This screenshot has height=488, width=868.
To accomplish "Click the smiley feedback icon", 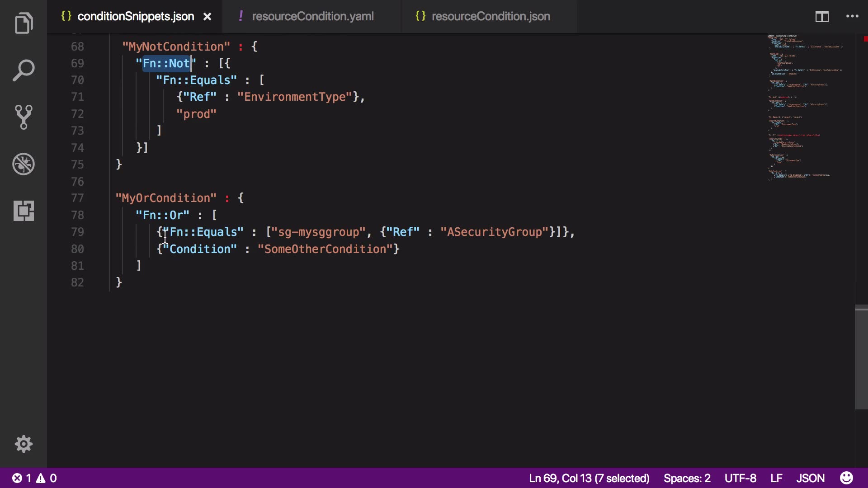I will point(846,478).
